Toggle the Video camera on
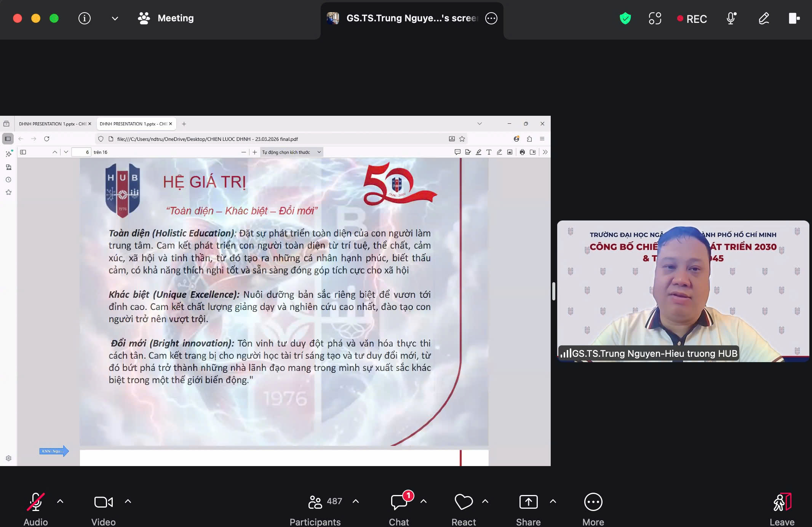 [103, 502]
